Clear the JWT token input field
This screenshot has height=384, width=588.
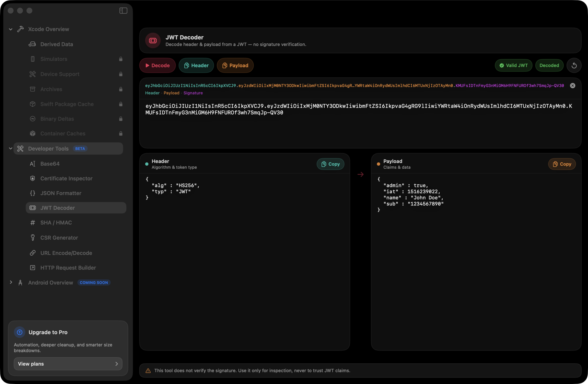pos(573,85)
